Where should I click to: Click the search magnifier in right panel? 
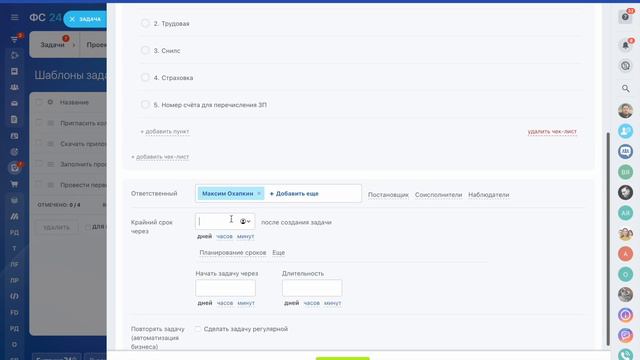click(625, 88)
